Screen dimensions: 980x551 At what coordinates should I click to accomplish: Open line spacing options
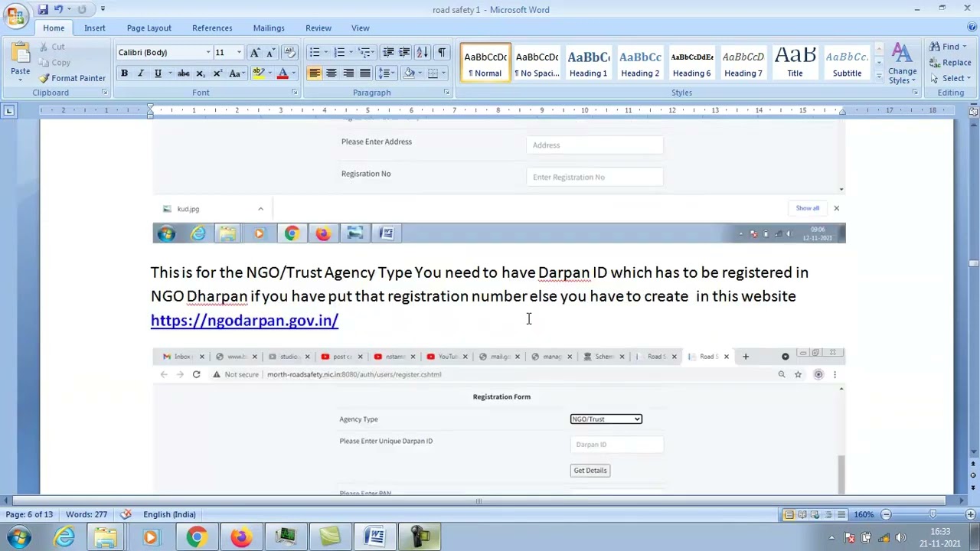click(x=386, y=73)
